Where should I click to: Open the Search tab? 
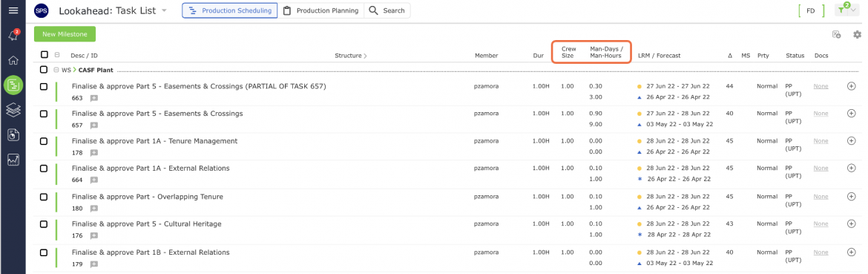[x=387, y=10]
